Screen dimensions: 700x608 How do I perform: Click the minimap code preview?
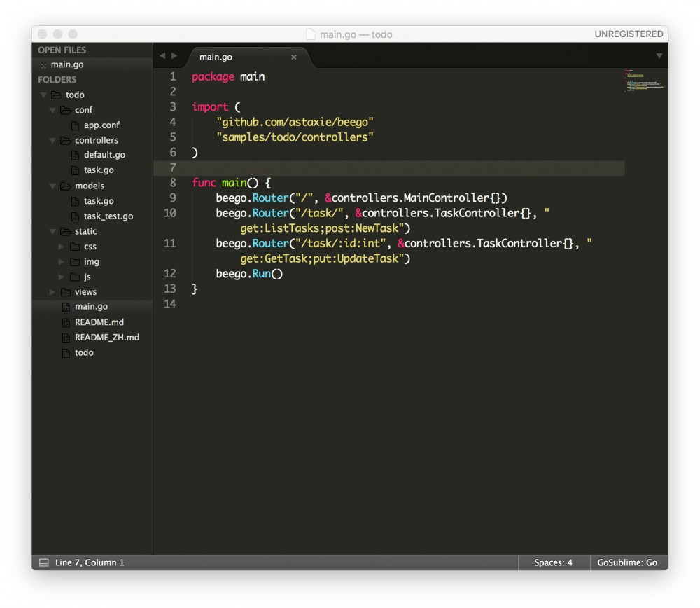(644, 81)
